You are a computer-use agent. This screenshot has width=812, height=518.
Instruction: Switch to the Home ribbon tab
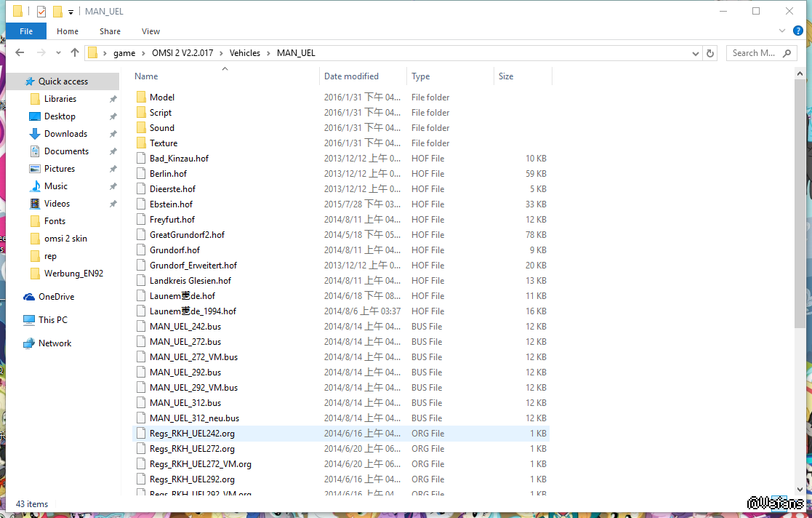pos(68,31)
